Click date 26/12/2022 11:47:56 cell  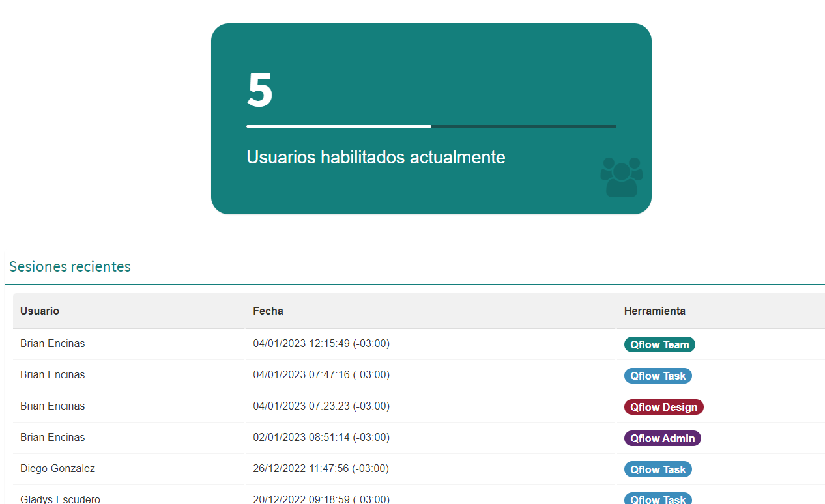click(321, 468)
